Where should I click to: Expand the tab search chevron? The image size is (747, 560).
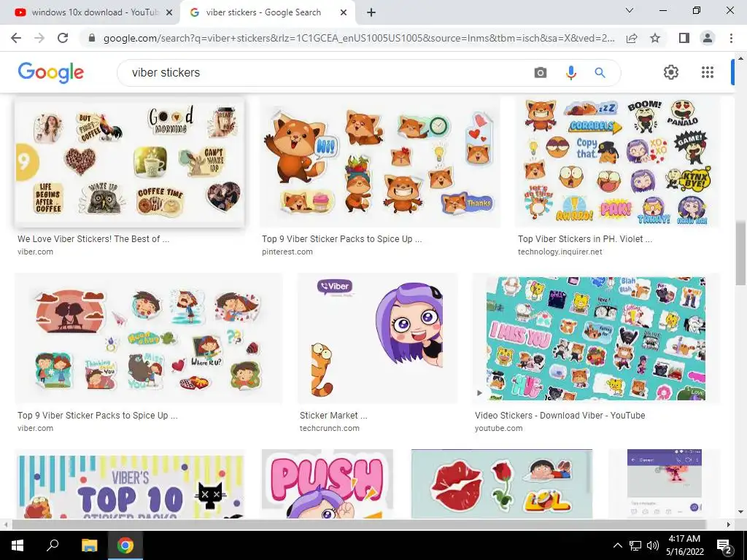[630, 10]
